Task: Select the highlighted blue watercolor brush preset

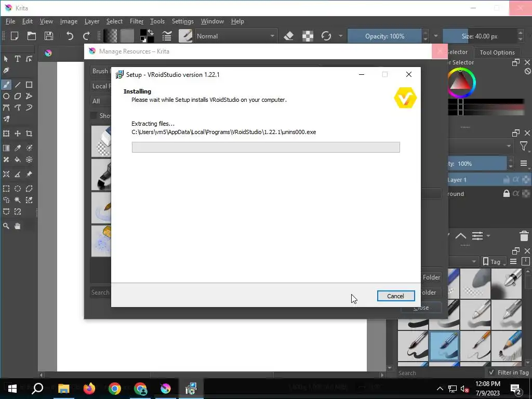Action: pyautogui.click(x=444, y=346)
